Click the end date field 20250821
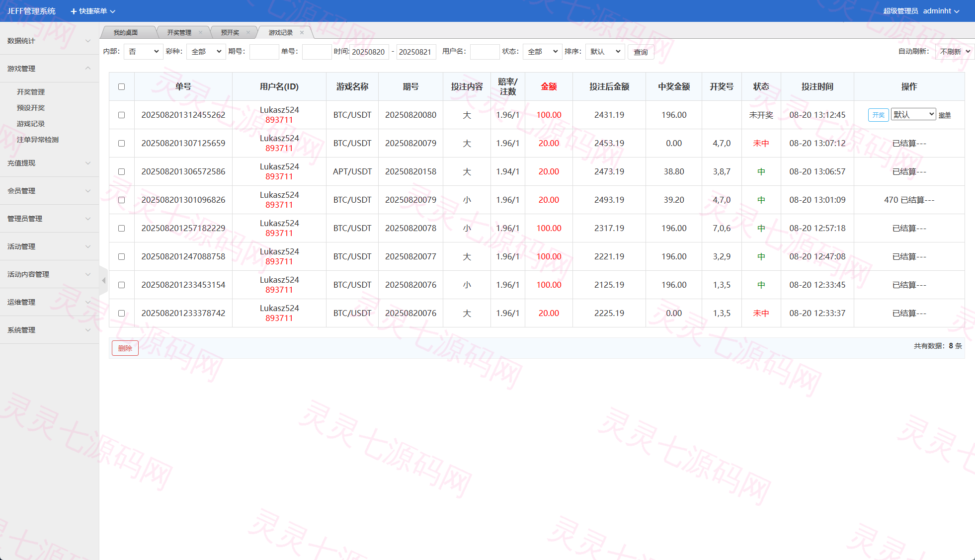The width and height of the screenshot is (975, 560). pos(416,52)
